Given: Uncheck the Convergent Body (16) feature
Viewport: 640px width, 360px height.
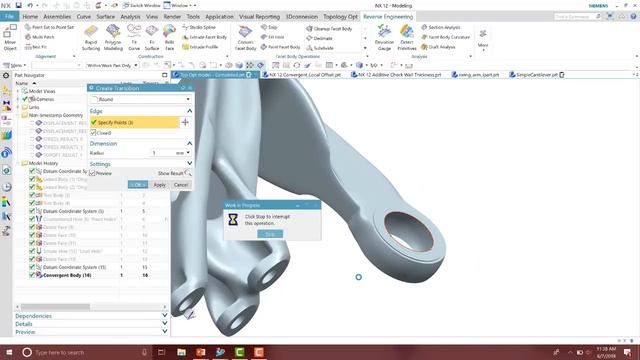Looking at the screenshot, I should [32, 275].
